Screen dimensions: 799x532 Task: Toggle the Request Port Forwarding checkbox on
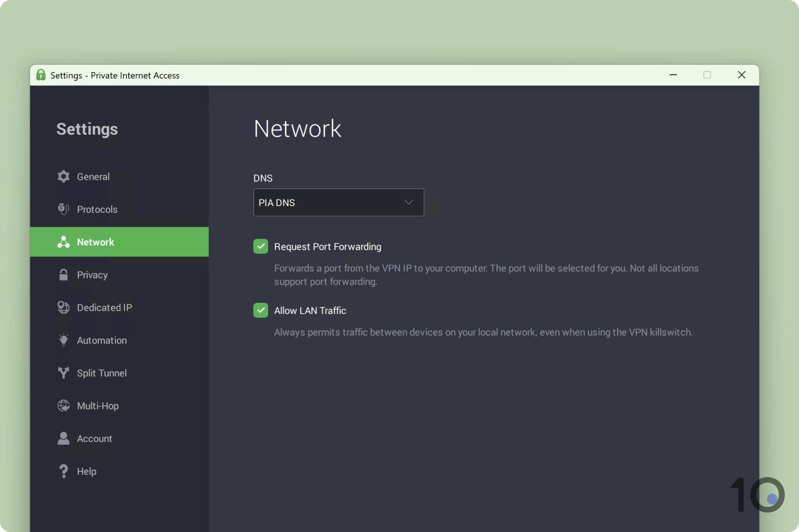(x=261, y=246)
